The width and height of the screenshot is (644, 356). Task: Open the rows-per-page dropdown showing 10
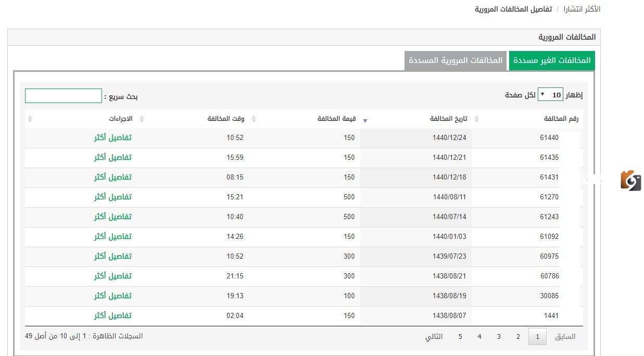tap(550, 95)
